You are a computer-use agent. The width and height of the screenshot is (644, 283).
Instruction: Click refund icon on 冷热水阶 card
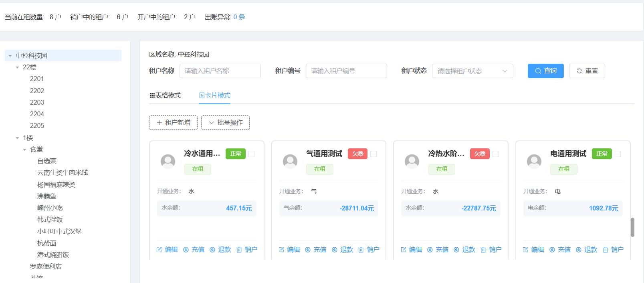tap(456, 250)
